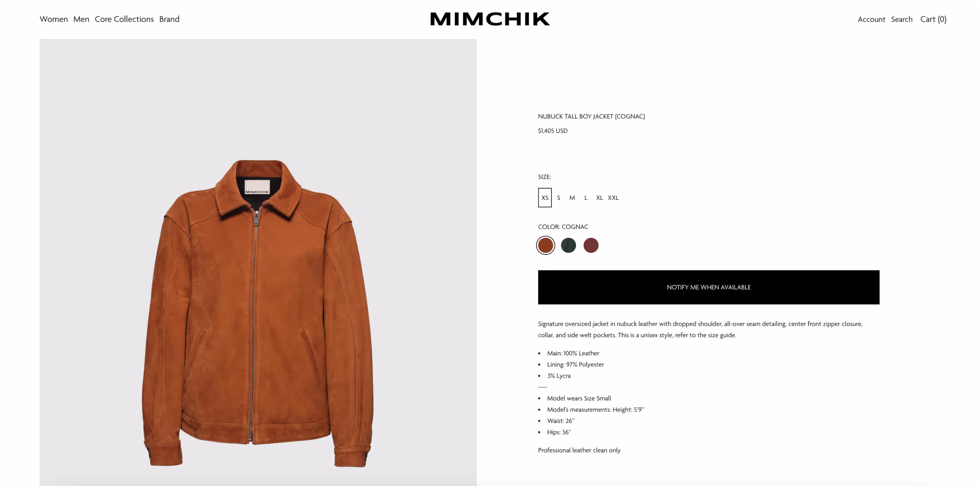Click the MIMCHIK logo
The image size is (980, 486).
click(490, 19)
